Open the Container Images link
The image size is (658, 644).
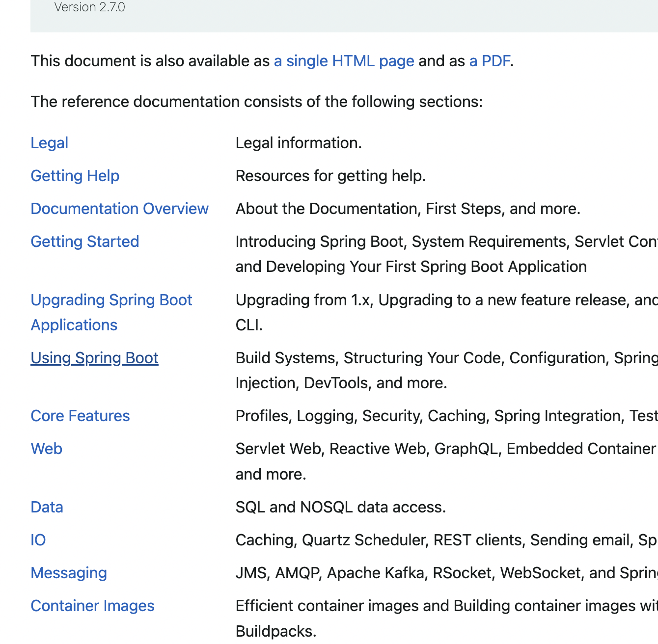(92, 606)
